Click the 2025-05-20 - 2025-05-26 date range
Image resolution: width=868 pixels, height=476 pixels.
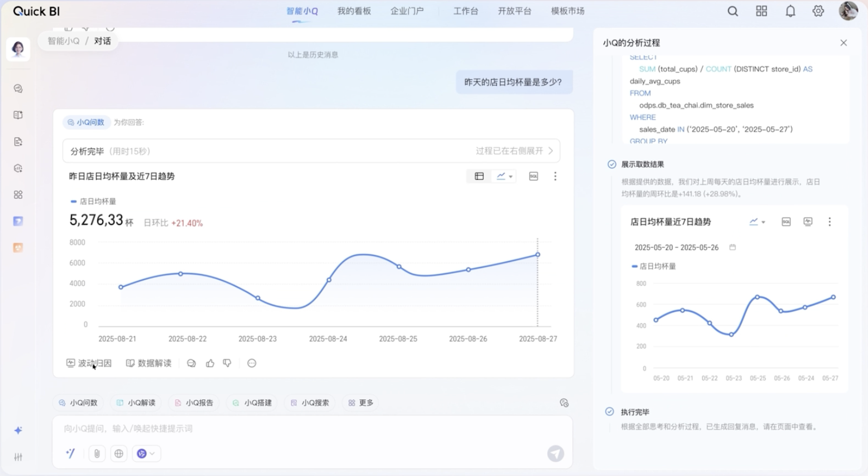point(676,247)
